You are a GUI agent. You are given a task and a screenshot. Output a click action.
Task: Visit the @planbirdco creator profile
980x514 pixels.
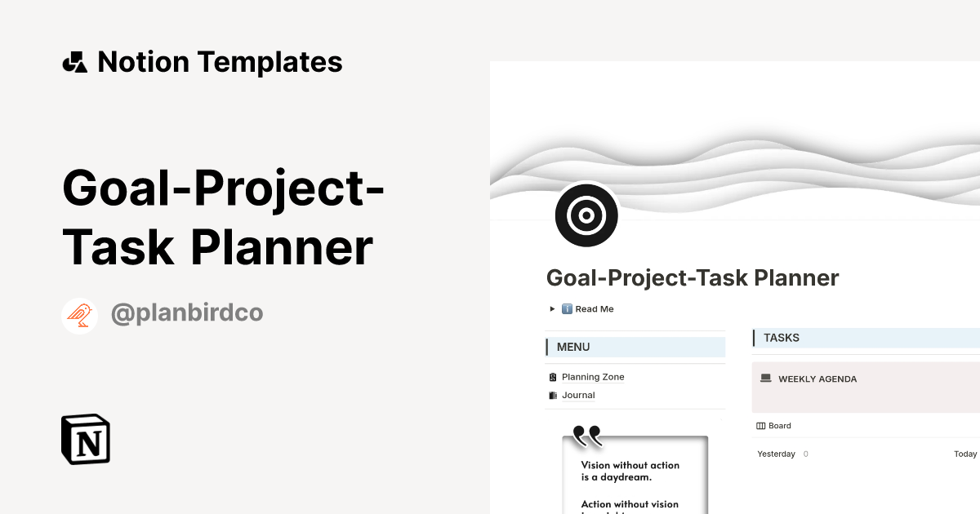(x=186, y=313)
